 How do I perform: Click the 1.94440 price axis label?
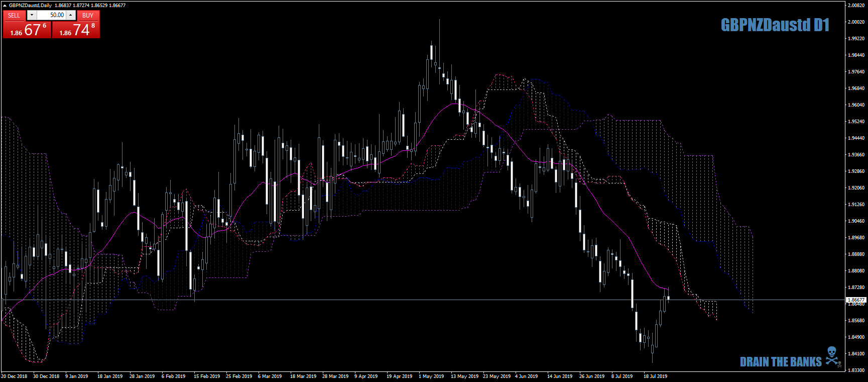coord(856,138)
